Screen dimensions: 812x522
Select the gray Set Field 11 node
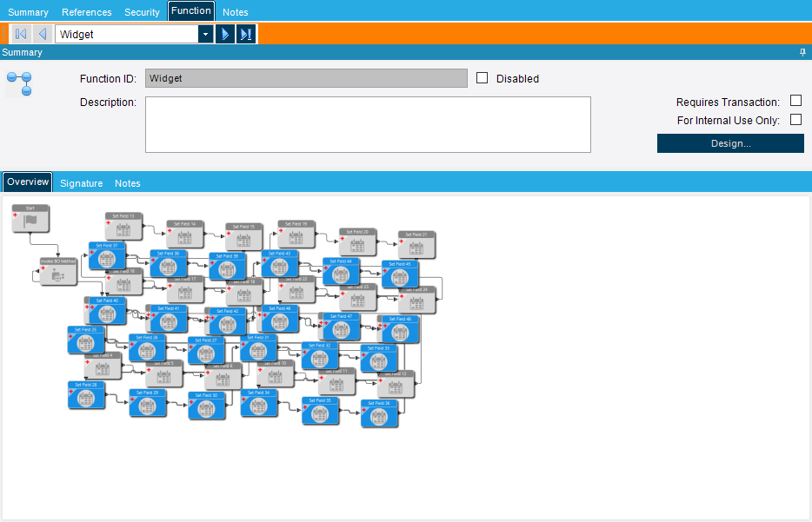pos(336,383)
